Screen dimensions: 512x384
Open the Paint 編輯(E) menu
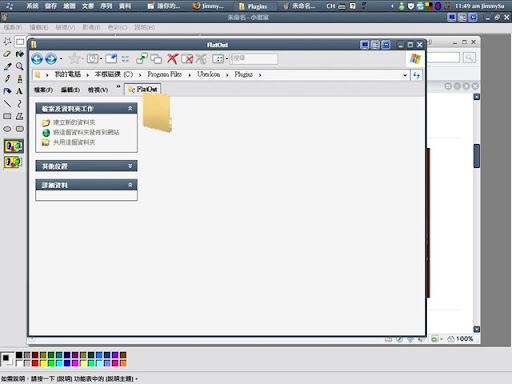tap(39, 27)
